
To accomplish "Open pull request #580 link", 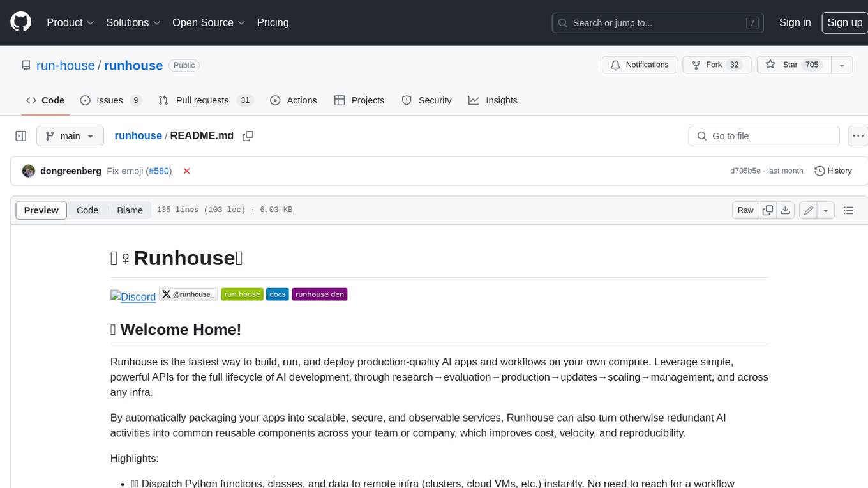I will point(159,171).
